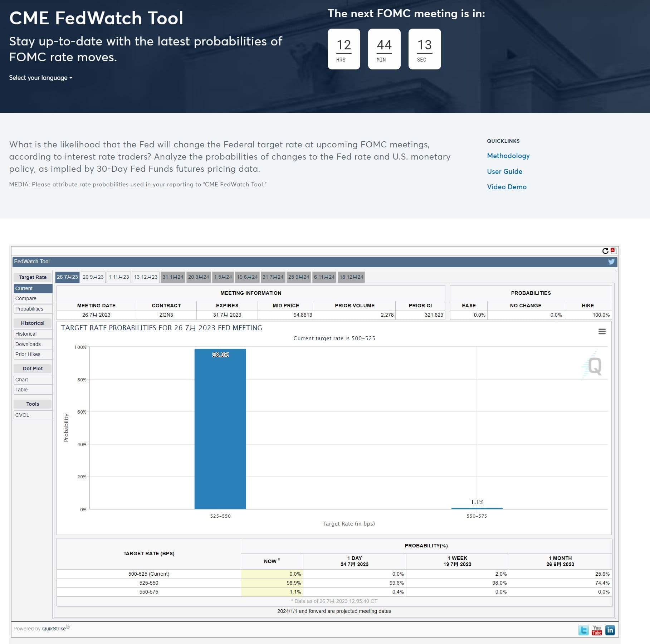Select the 19 6月24 meeting tab

point(247,277)
